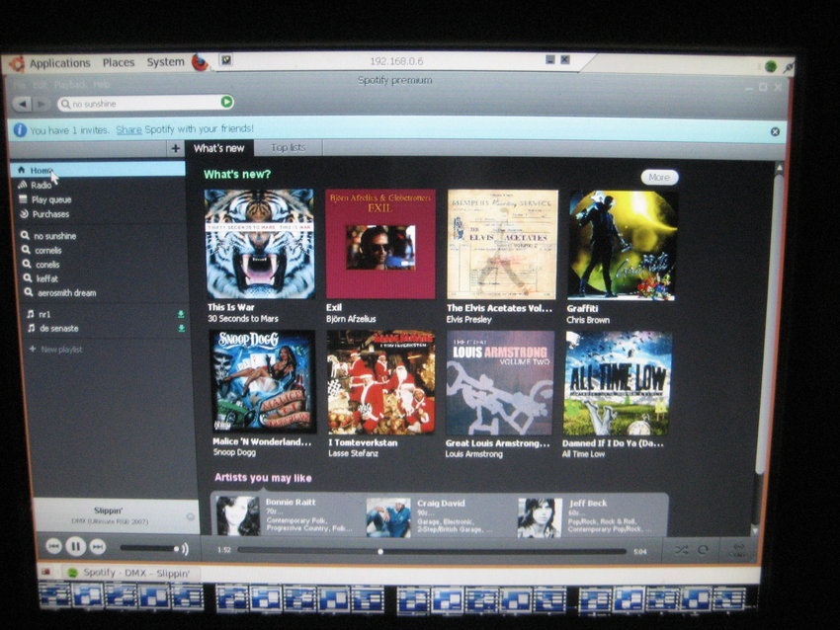Pause the playing track
This screenshot has height=630, width=840.
(75, 546)
